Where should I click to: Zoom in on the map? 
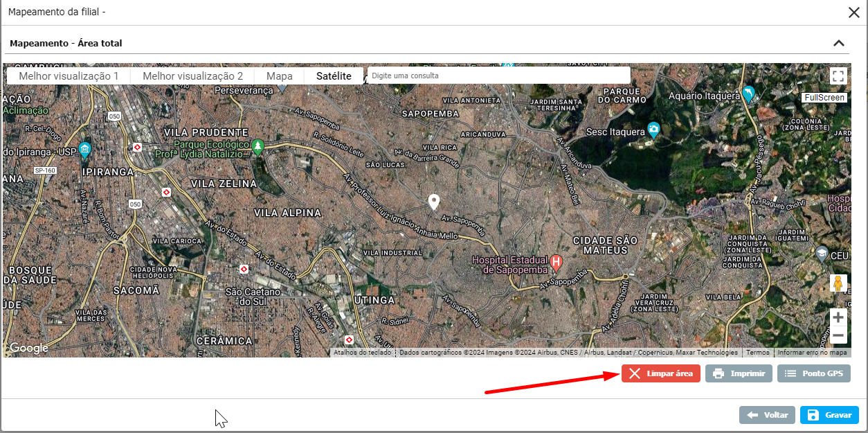[838, 317]
